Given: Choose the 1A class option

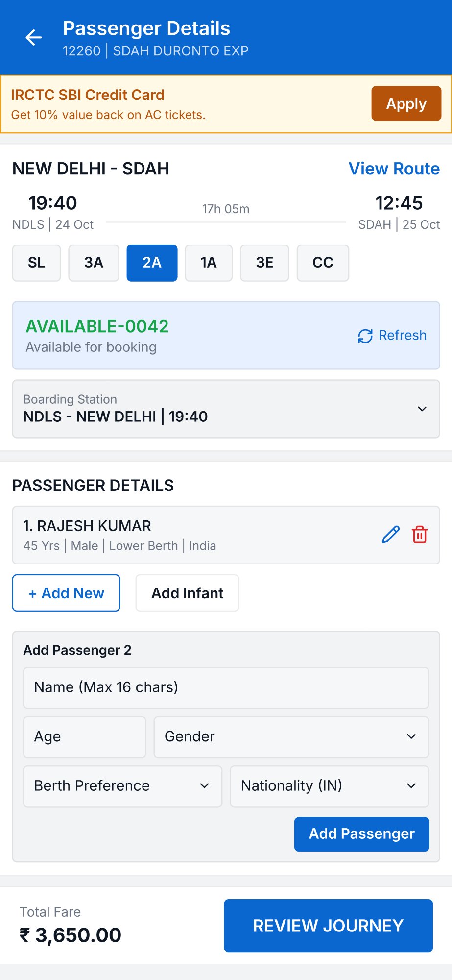Looking at the screenshot, I should tap(209, 263).
